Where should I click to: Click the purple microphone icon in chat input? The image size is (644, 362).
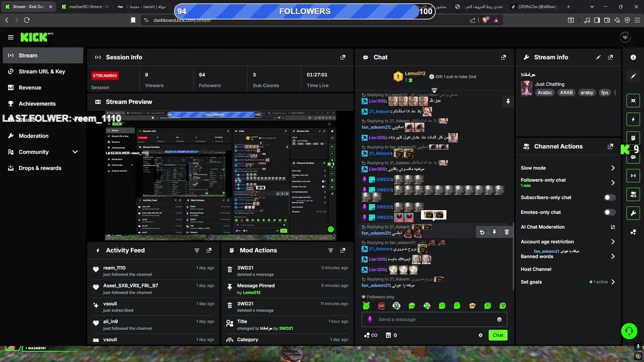coord(370,319)
